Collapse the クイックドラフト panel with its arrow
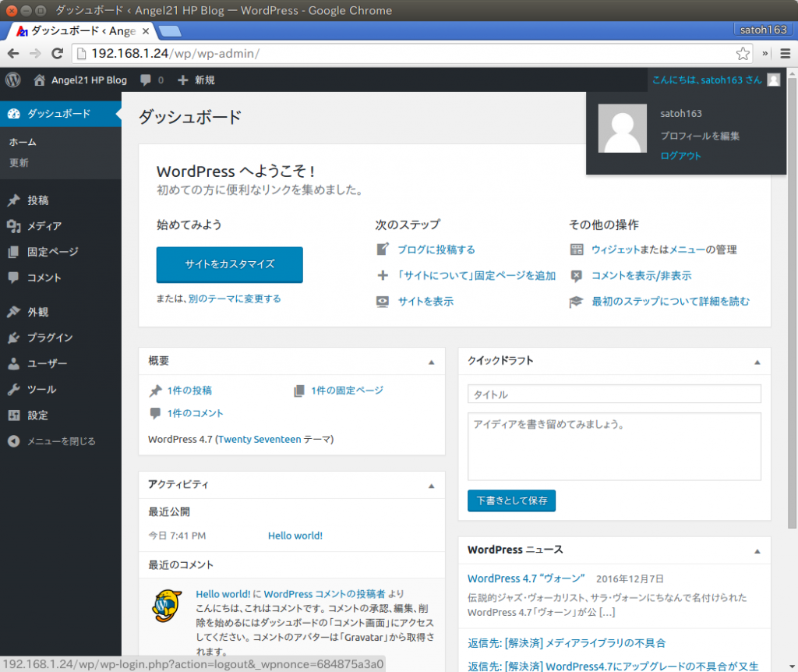798x672 pixels. click(x=757, y=362)
